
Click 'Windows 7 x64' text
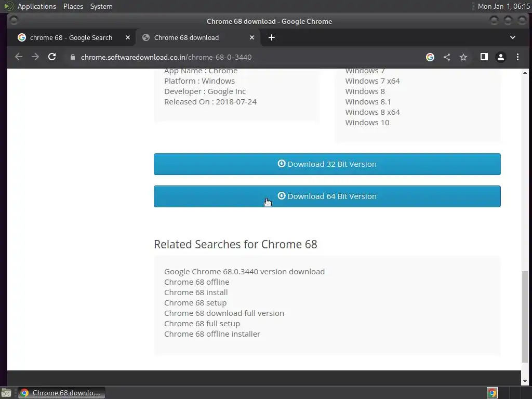373,81
